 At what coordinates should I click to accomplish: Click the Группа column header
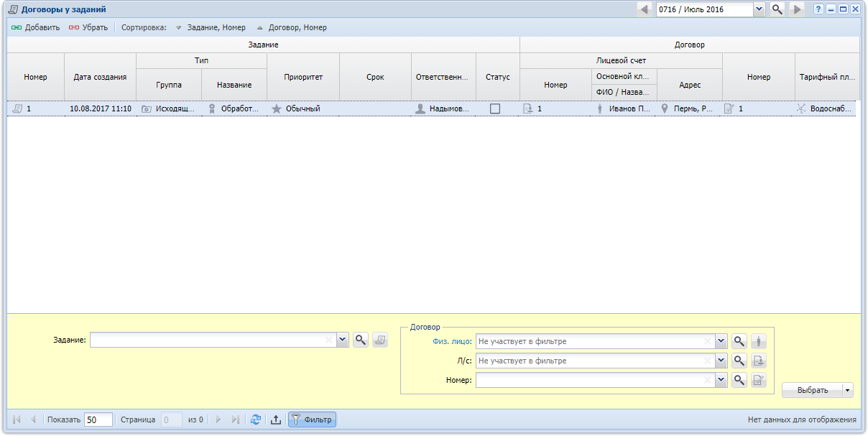click(x=169, y=85)
